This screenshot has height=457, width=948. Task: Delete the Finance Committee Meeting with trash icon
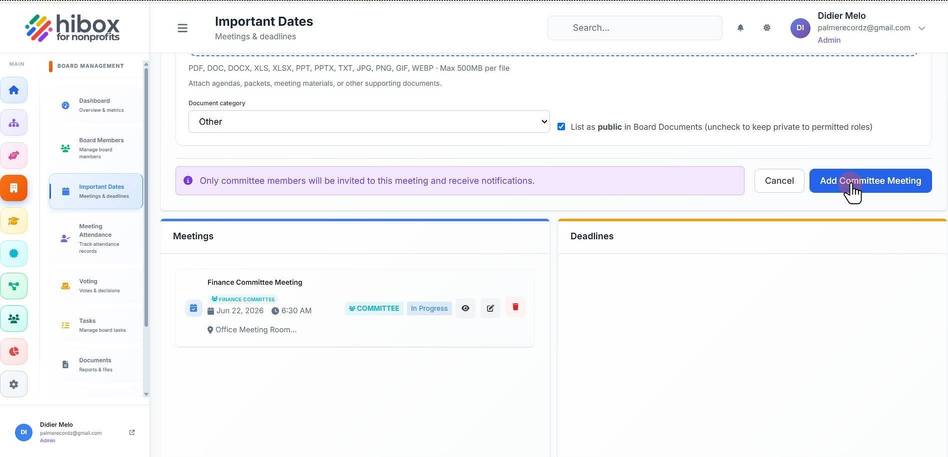click(x=515, y=307)
